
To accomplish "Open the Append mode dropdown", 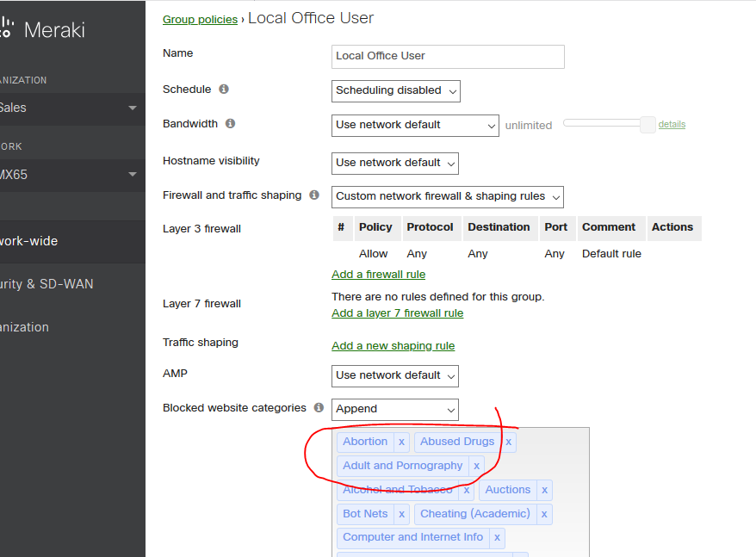I will (x=394, y=409).
